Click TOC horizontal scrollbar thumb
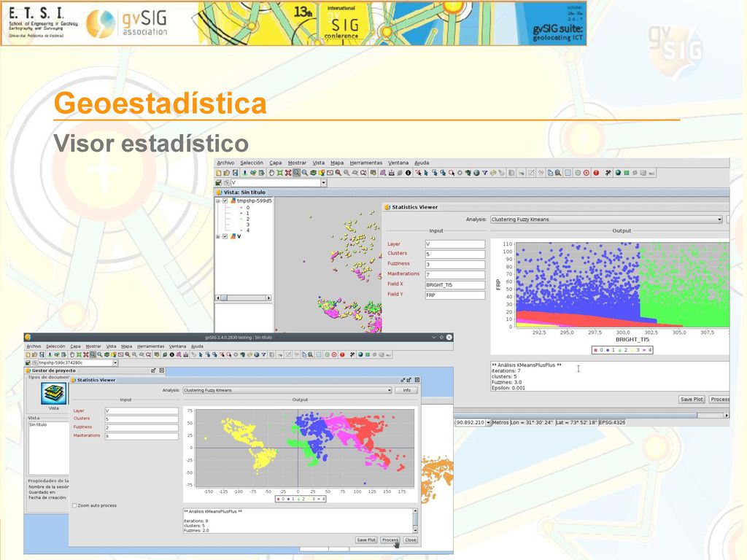 (224, 298)
